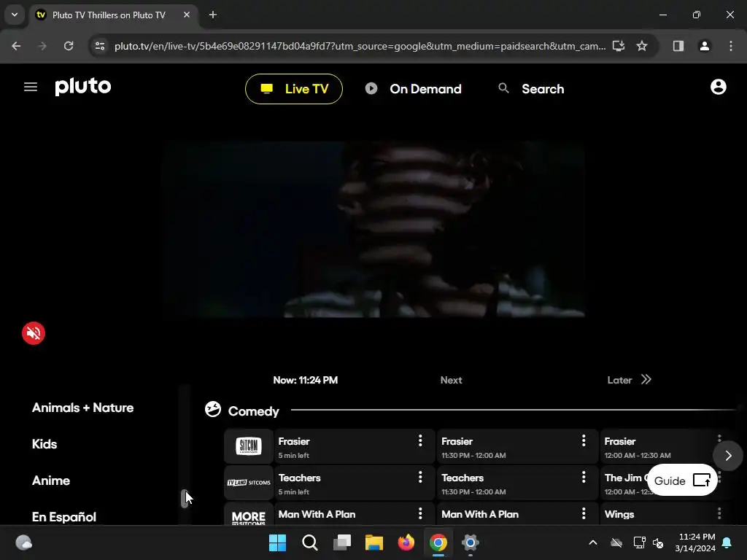Open the Sitcom channel logo

249,447
